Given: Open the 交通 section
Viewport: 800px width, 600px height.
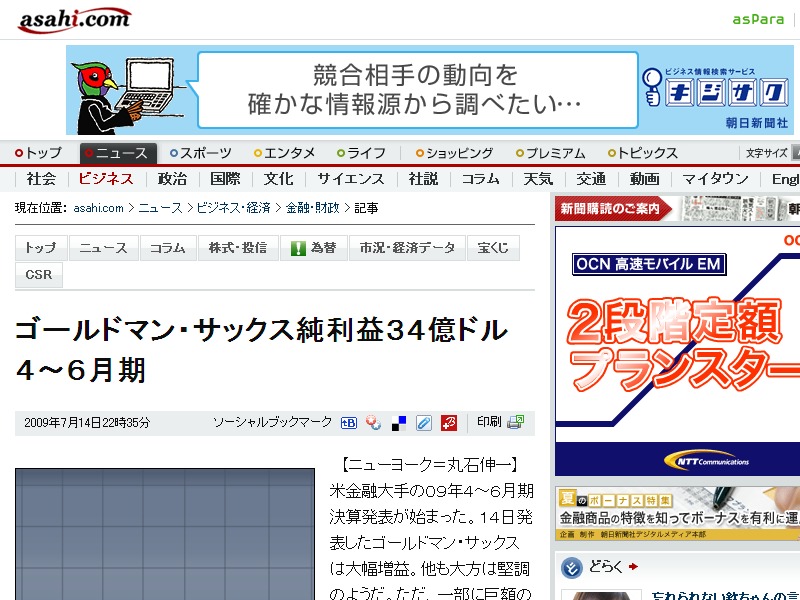Looking at the screenshot, I should (x=591, y=179).
